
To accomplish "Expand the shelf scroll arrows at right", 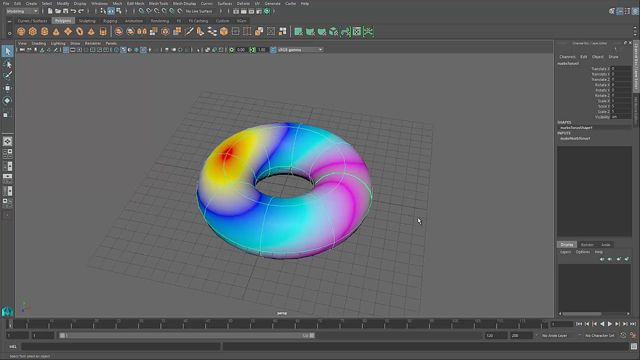I will [x=635, y=31].
